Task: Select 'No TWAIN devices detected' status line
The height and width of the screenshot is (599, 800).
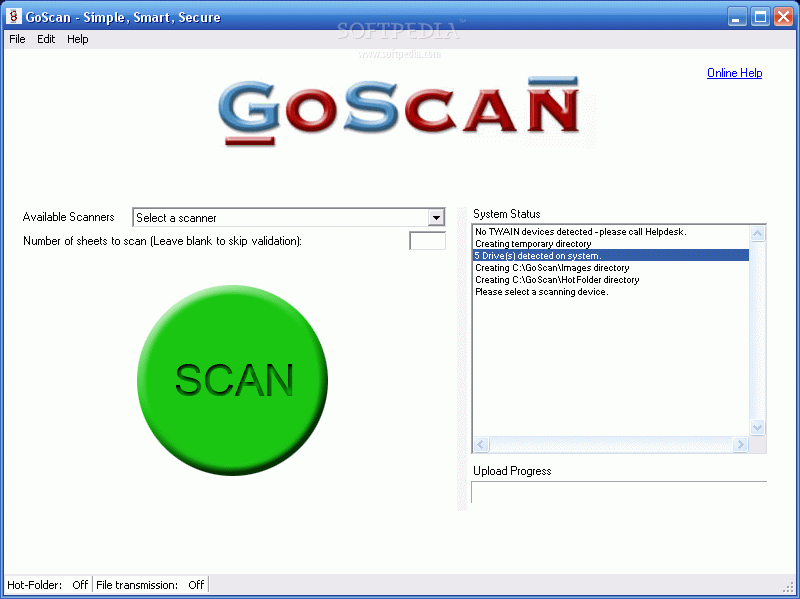Action: click(x=611, y=232)
